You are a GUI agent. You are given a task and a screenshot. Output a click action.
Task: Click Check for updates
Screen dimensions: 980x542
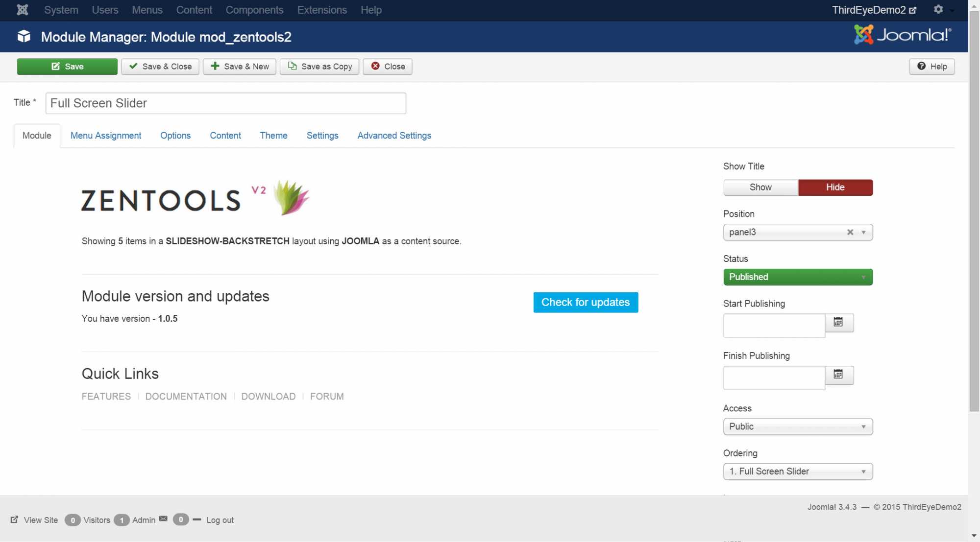coord(586,303)
